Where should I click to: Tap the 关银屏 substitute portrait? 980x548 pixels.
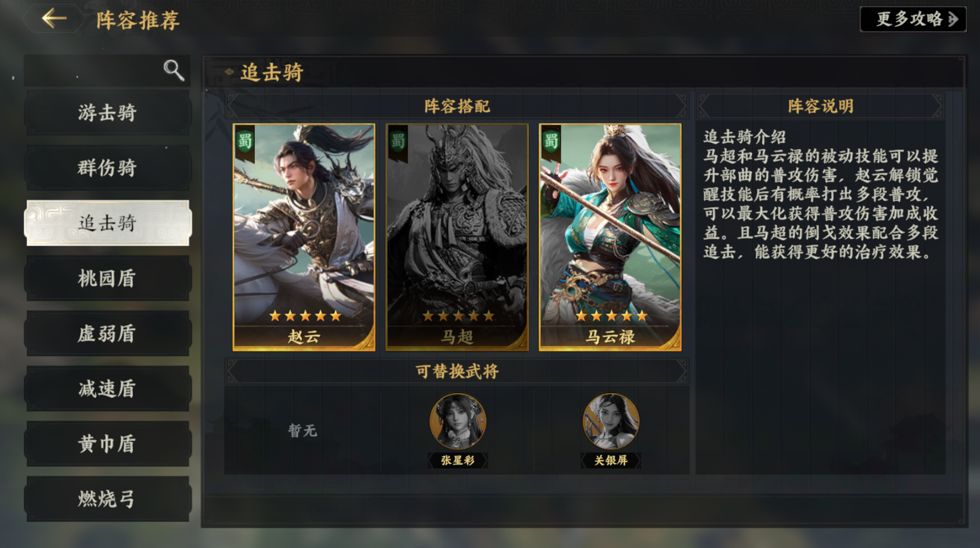click(x=611, y=422)
